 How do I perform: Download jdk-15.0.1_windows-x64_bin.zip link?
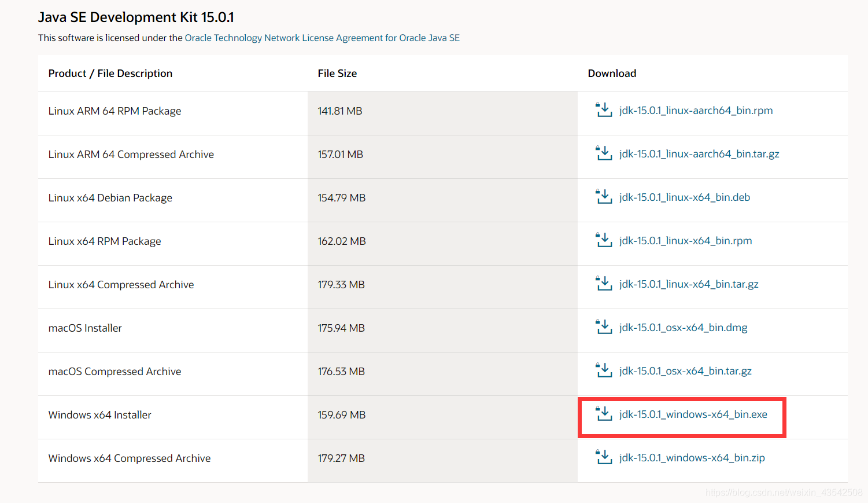coord(692,458)
